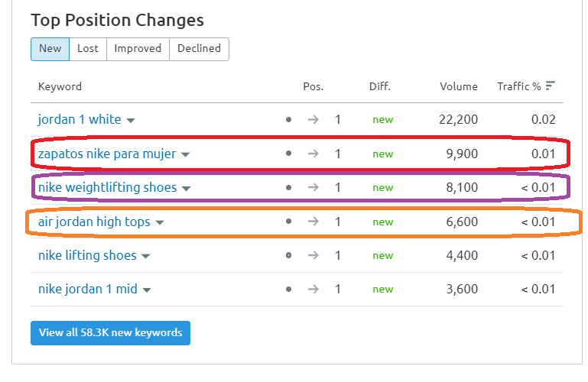Click 'new' diff label in nike jordan 1 mid row
The width and height of the screenshot is (588, 382).
(383, 290)
